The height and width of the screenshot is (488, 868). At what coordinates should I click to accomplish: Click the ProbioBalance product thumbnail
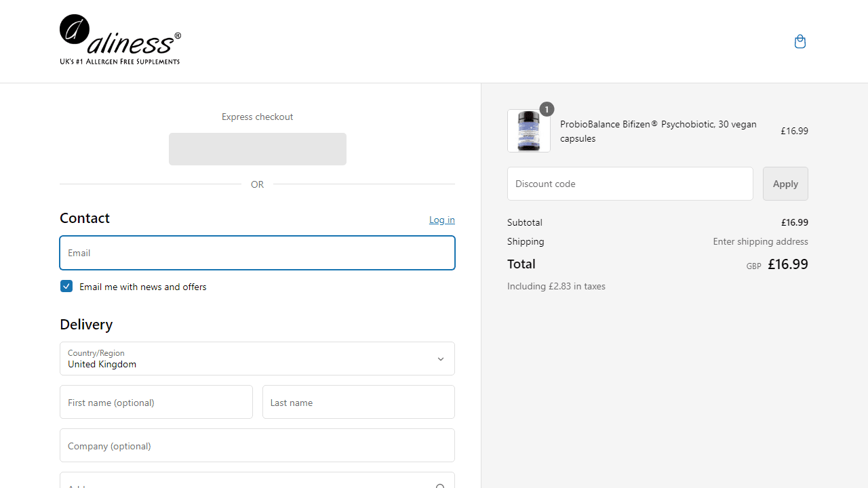529,131
